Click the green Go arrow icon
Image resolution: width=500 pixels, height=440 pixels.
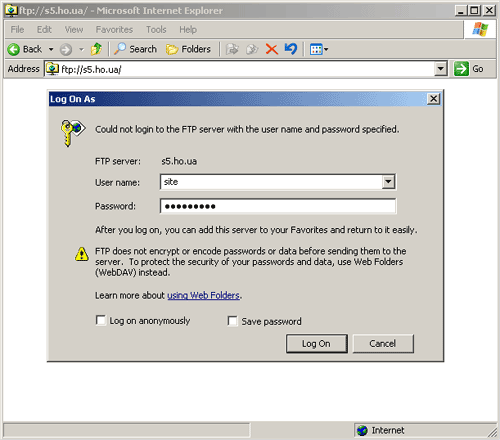click(x=461, y=69)
